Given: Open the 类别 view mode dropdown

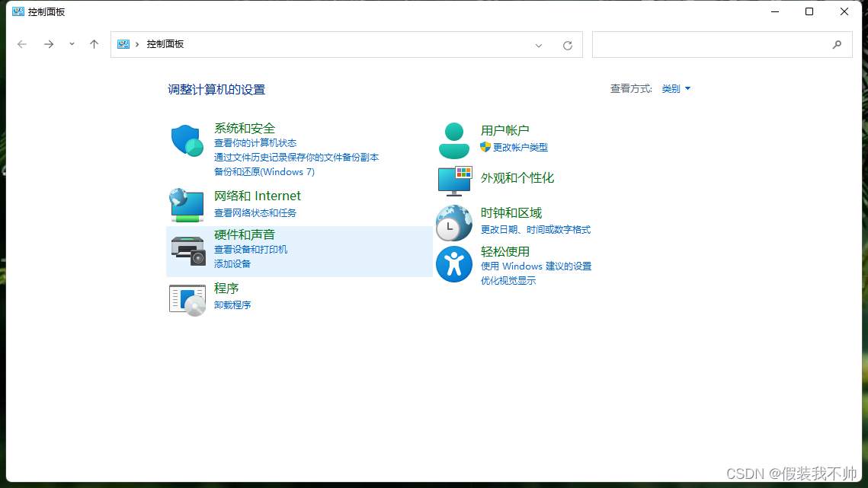Looking at the screenshot, I should coord(675,88).
